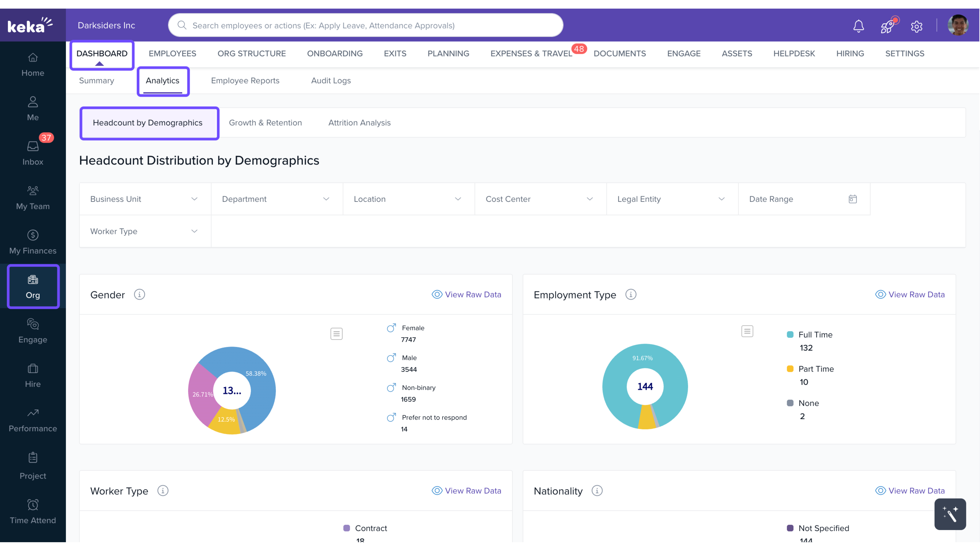Open the Employee Reports tab
Image resolution: width=980 pixels, height=551 pixels.
(245, 81)
